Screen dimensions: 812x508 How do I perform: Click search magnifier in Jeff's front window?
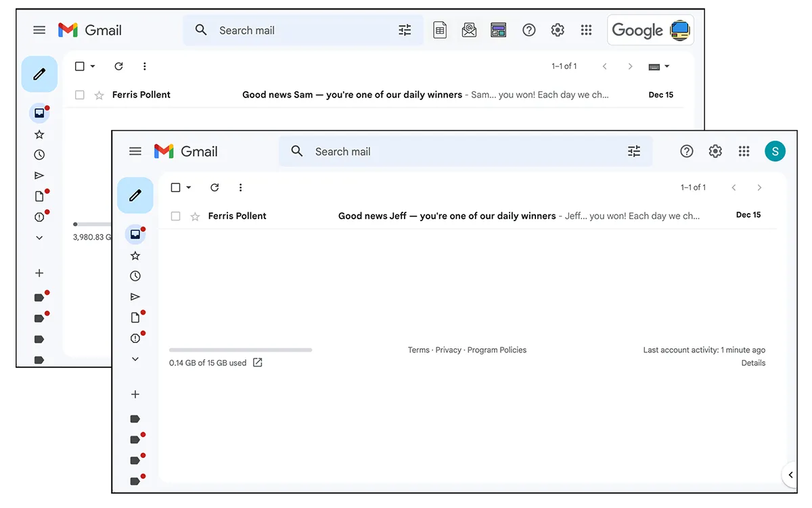click(x=297, y=152)
